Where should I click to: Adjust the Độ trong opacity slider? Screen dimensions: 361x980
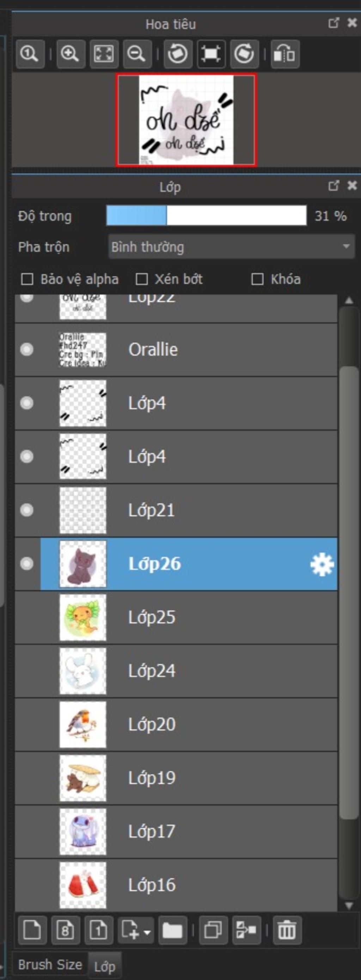[206, 216]
